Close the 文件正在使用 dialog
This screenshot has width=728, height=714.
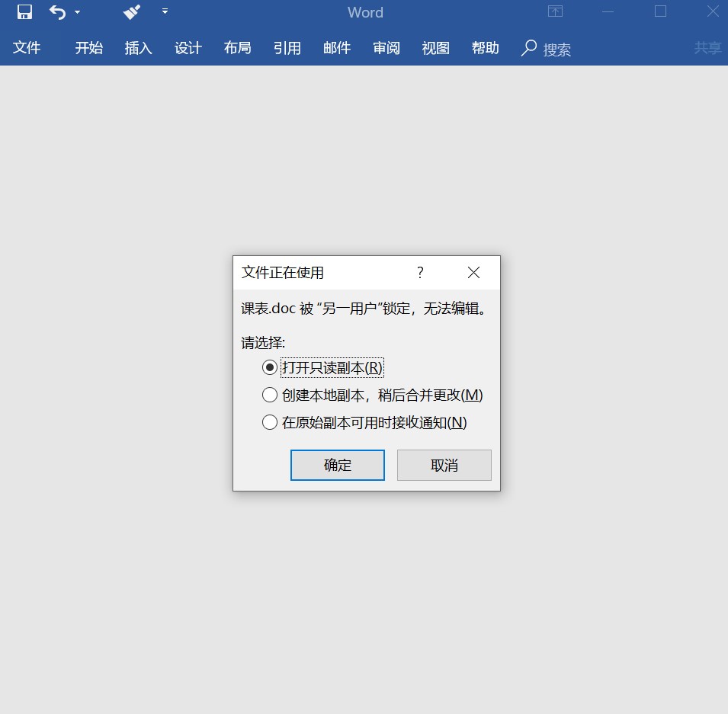(473, 272)
